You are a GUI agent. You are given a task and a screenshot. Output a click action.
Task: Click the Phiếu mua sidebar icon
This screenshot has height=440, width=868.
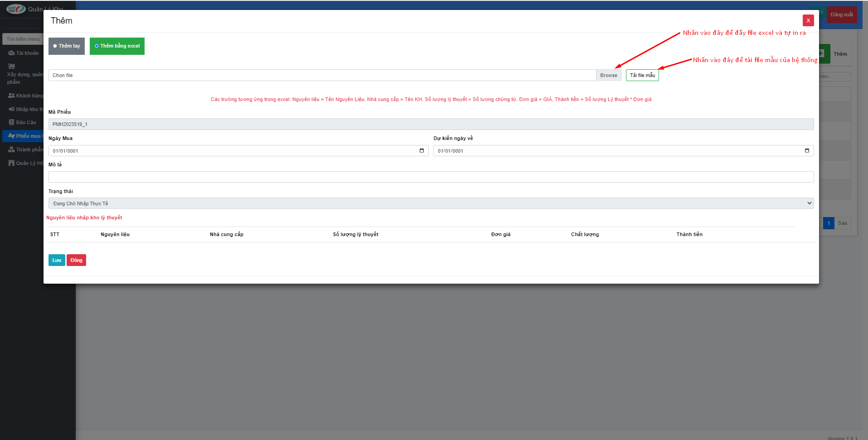coord(11,136)
